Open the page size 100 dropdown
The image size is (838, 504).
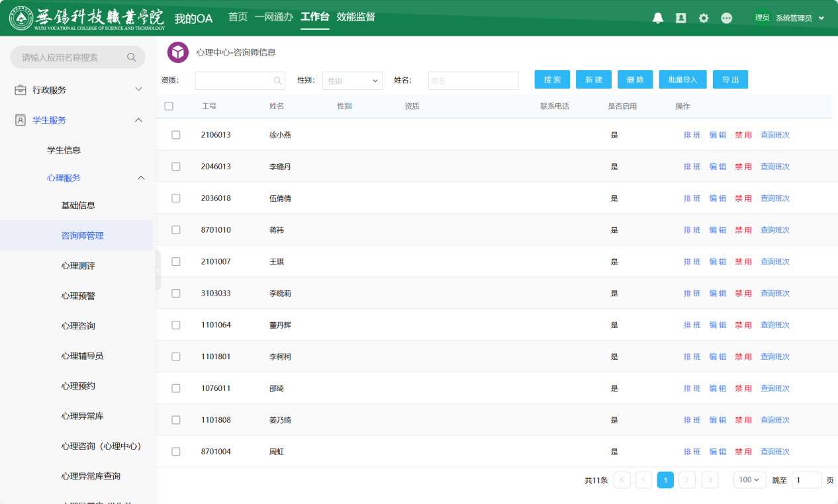click(750, 480)
